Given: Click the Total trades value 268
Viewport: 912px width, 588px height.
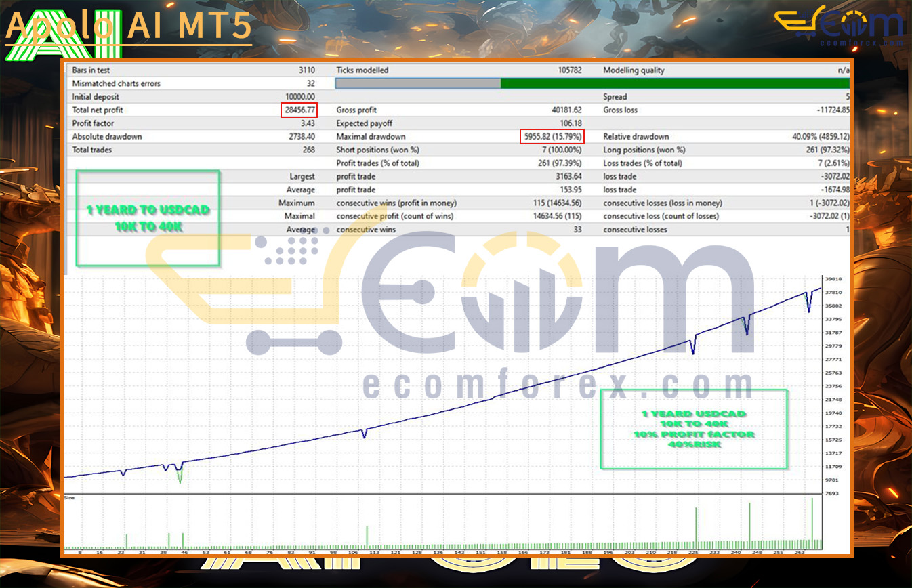Looking at the screenshot, I should 308,150.
